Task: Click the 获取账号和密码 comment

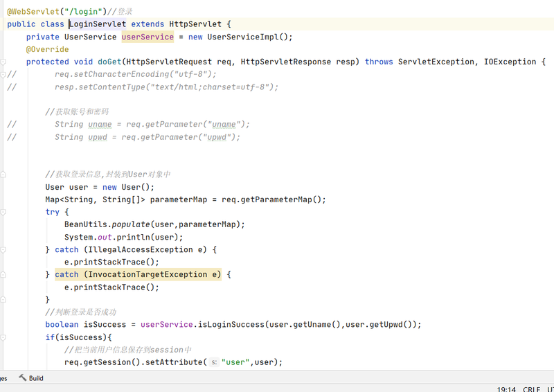Action: pyautogui.click(x=77, y=112)
